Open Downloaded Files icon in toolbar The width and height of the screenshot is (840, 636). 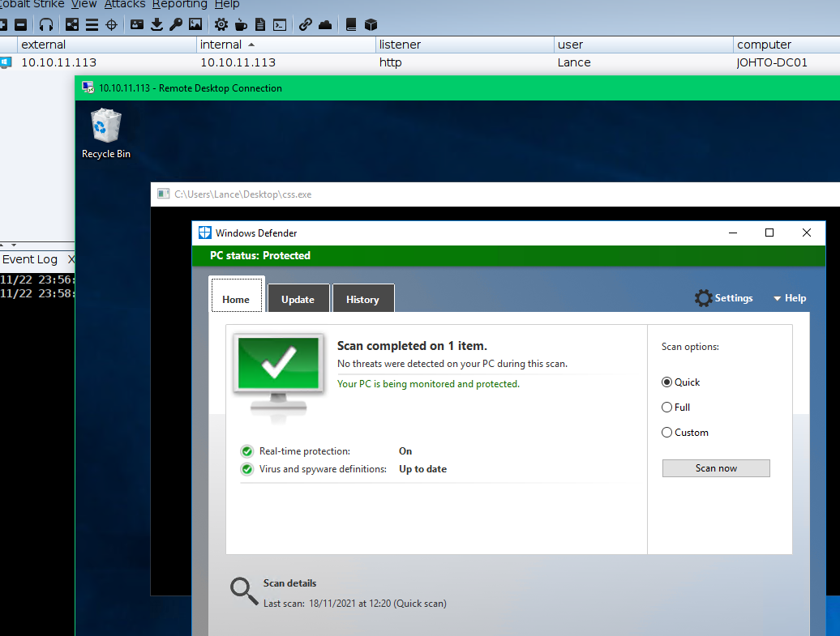tap(156, 24)
